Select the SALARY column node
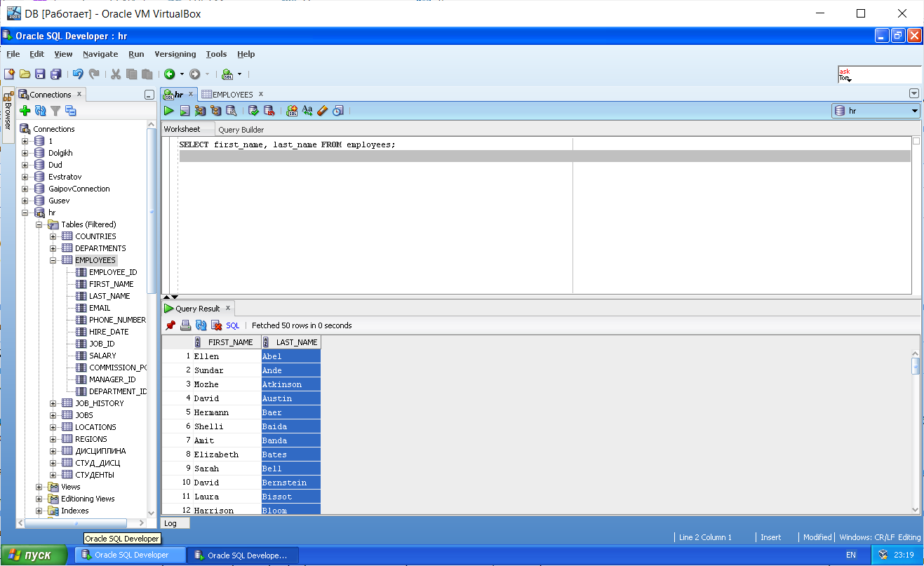The image size is (924, 566). click(x=102, y=356)
